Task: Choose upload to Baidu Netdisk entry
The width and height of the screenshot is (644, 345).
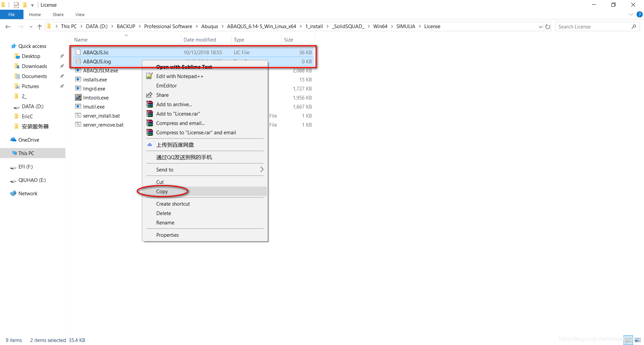Action: pyautogui.click(x=205, y=145)
